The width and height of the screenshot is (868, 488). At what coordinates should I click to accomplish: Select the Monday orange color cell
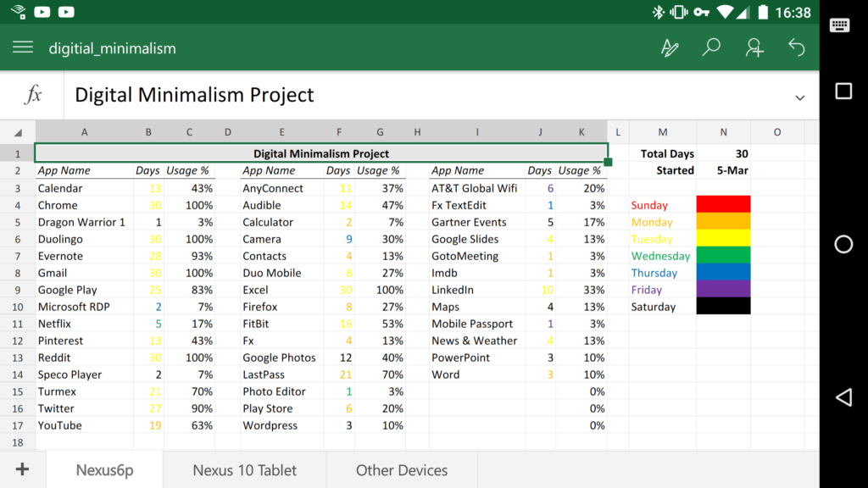tap(723, 221)
